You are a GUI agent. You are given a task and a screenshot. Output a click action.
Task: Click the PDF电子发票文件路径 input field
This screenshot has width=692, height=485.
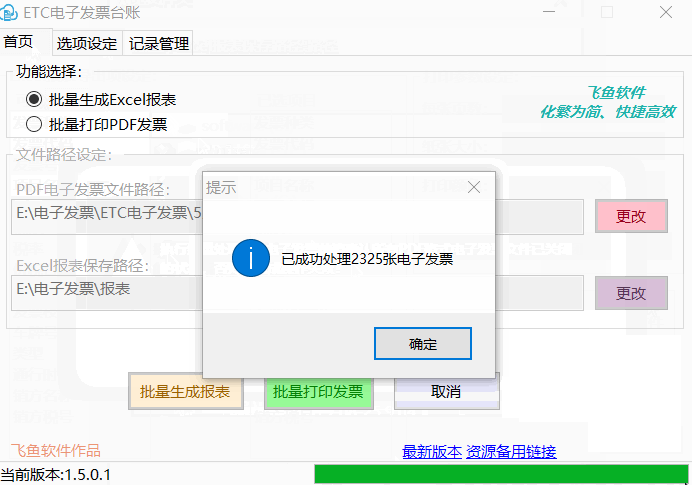(x=297, y=216)
